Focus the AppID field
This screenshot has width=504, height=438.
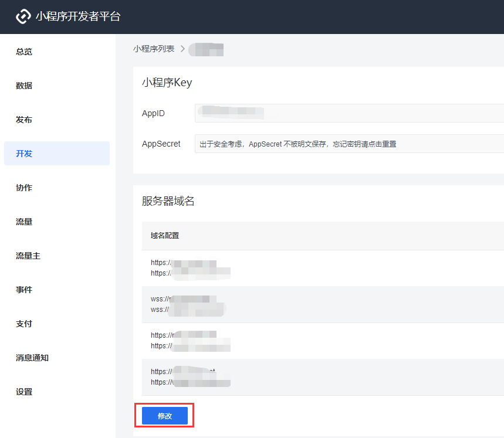coord(349,113)
